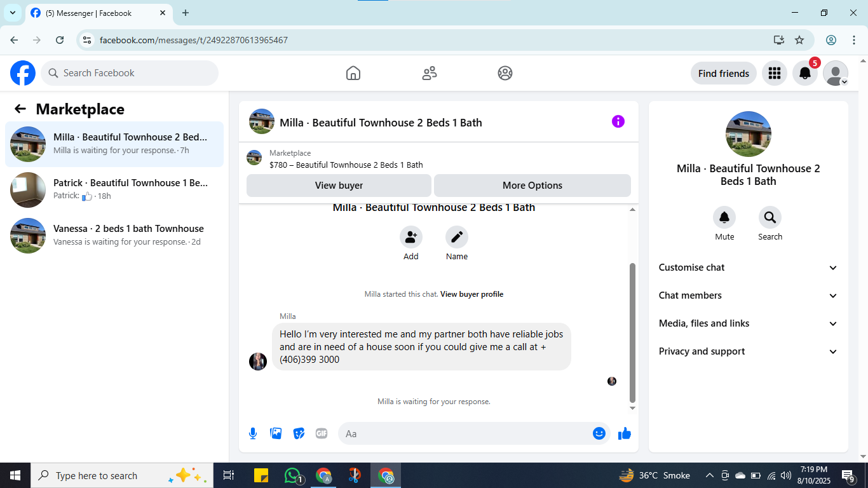Viewport: 868px width, 488px height.
Task: Select the Messenger Facebook browser tab
Action: click(x=98, y=13)
